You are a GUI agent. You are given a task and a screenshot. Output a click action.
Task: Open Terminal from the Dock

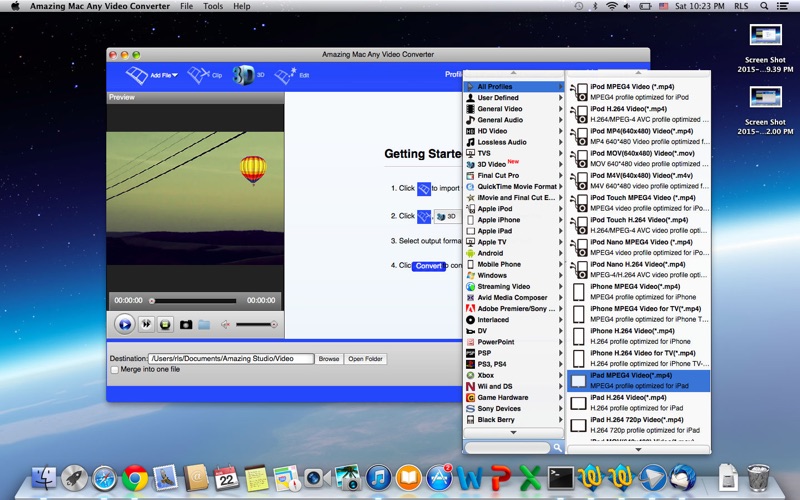561,479
